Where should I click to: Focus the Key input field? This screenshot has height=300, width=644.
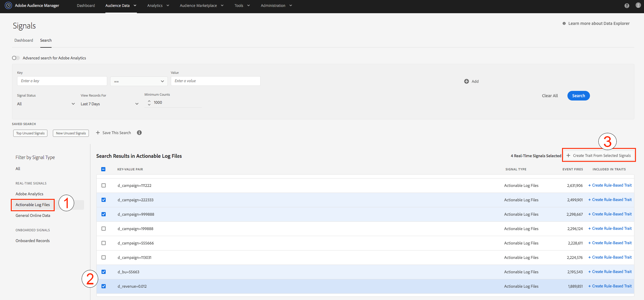tap(62, 81)
